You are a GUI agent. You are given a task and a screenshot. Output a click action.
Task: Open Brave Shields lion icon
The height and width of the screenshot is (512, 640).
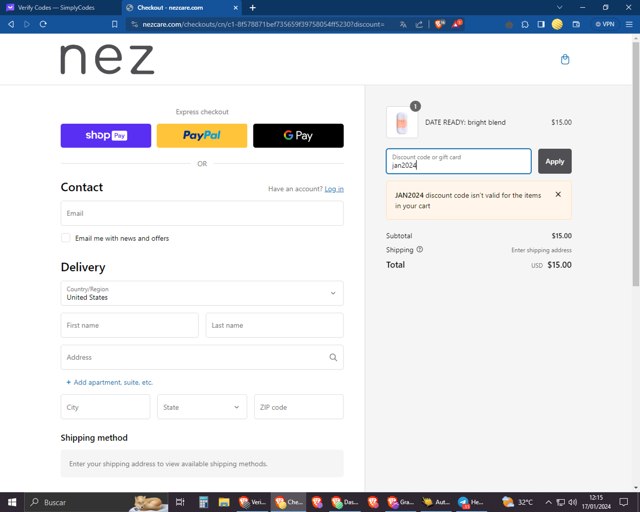(x=440, y=24)
